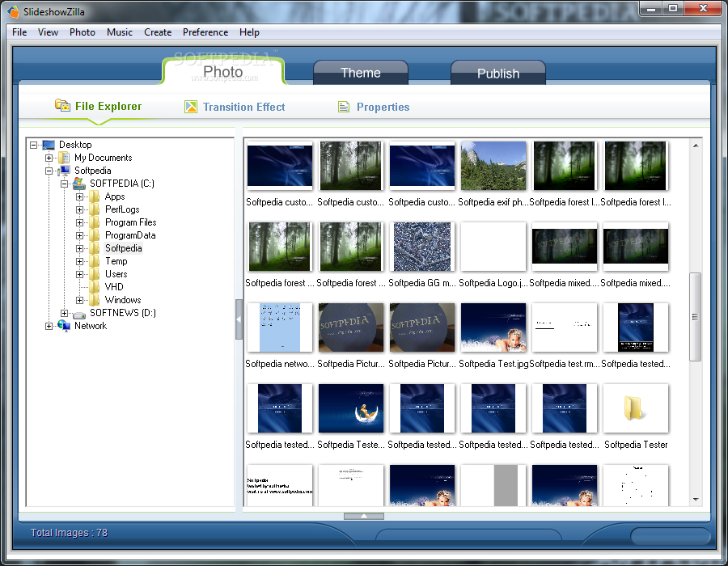Select the PerfLogs tree item
The image size is (728, 566).
click(x=122, y=209)
